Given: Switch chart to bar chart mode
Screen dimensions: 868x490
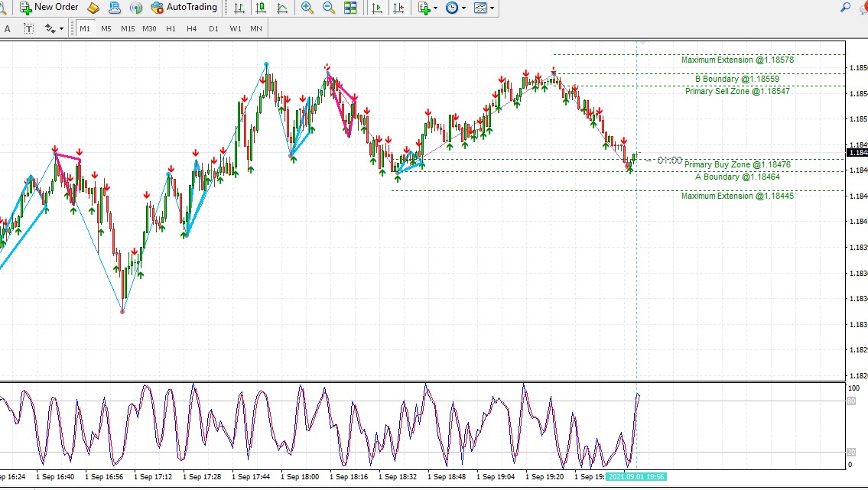Looking at the screenshot, I should tap(239, 8).
